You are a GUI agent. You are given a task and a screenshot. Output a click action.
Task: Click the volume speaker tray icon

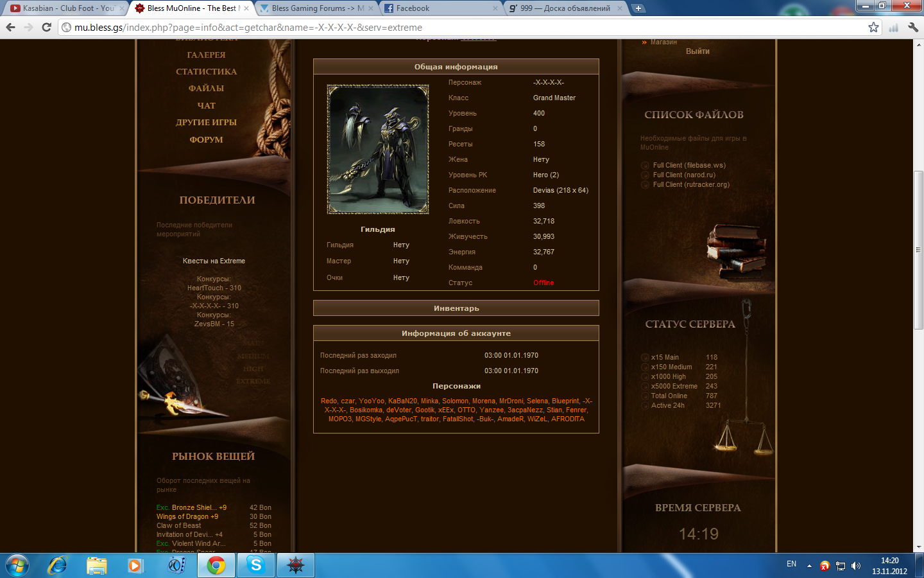click(x=856, y=566)
